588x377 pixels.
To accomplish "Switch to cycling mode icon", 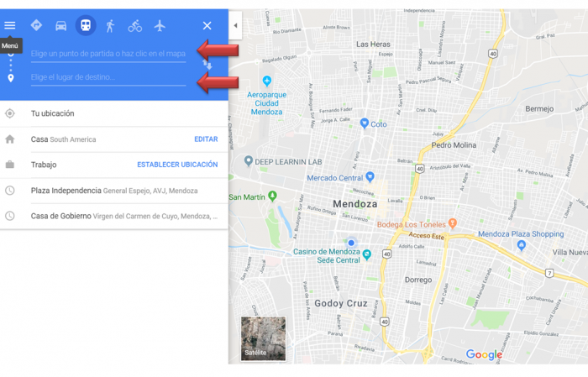I will click(x=135, y=26).
